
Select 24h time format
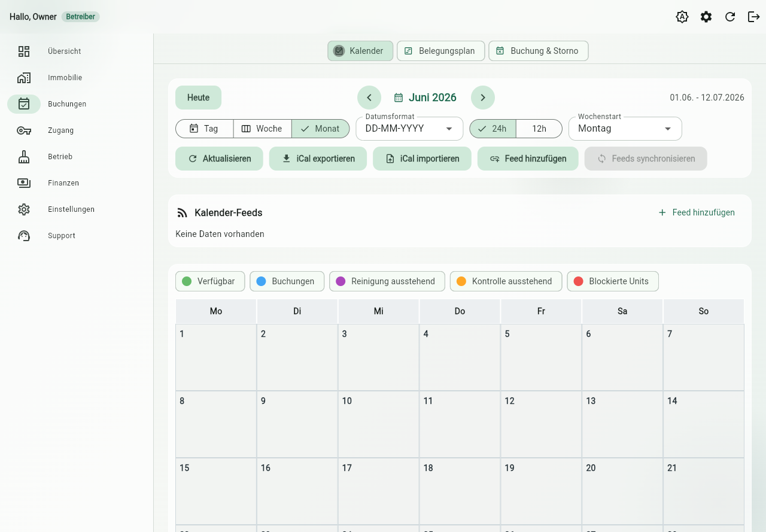[x=493, y=129]
